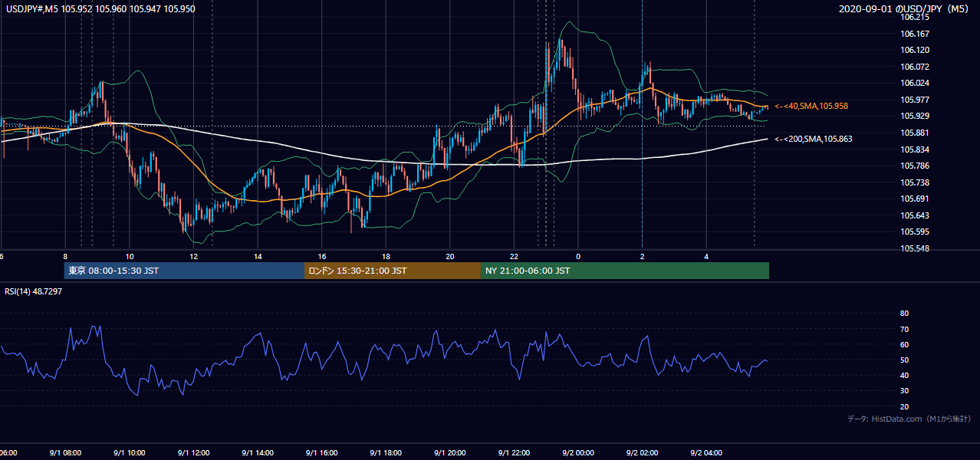This screenshot has height=460, width=980.
Task: Click the 9/1 22:00 date axis label
Action: pos(514,453)
